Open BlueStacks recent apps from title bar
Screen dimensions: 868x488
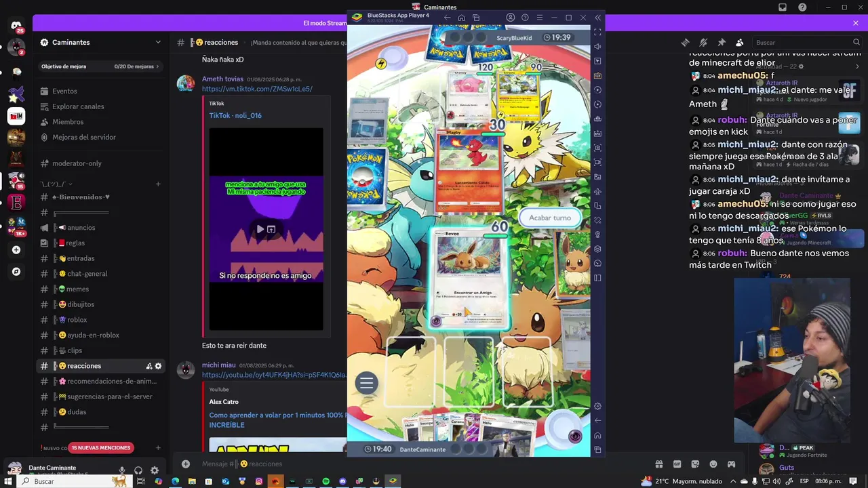pyautogui.click(x=476, y=18)
